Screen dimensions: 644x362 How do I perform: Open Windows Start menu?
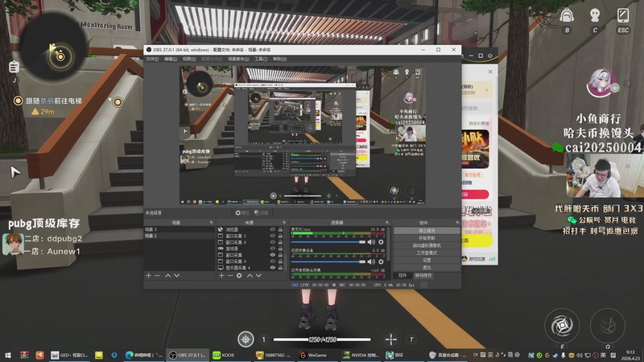click(x=7, y=355)
